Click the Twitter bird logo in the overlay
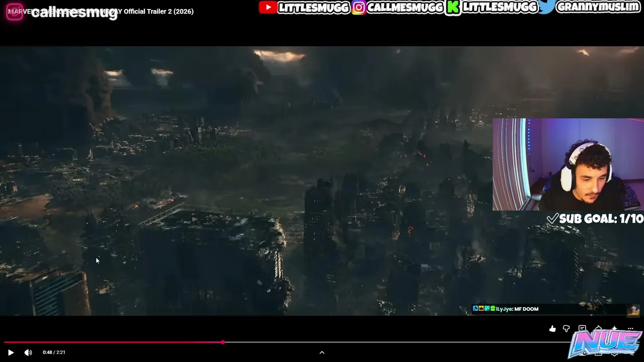Screen dimensions: 644x362 (546, 7)
